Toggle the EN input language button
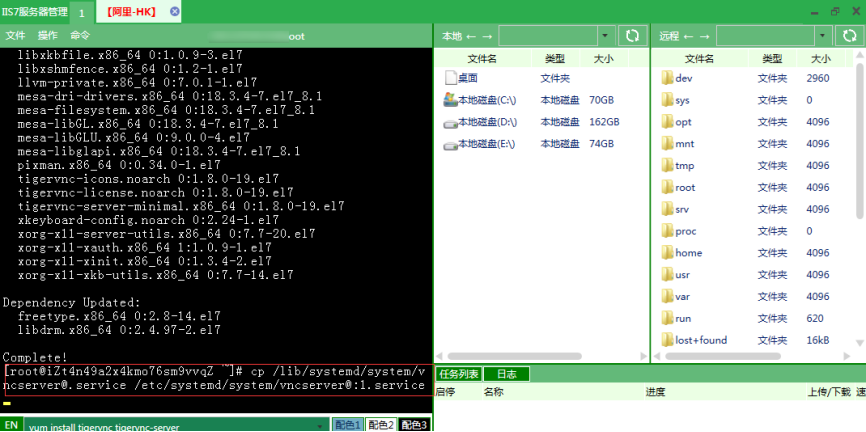This screenshot has width=866, height=432. 12,425
